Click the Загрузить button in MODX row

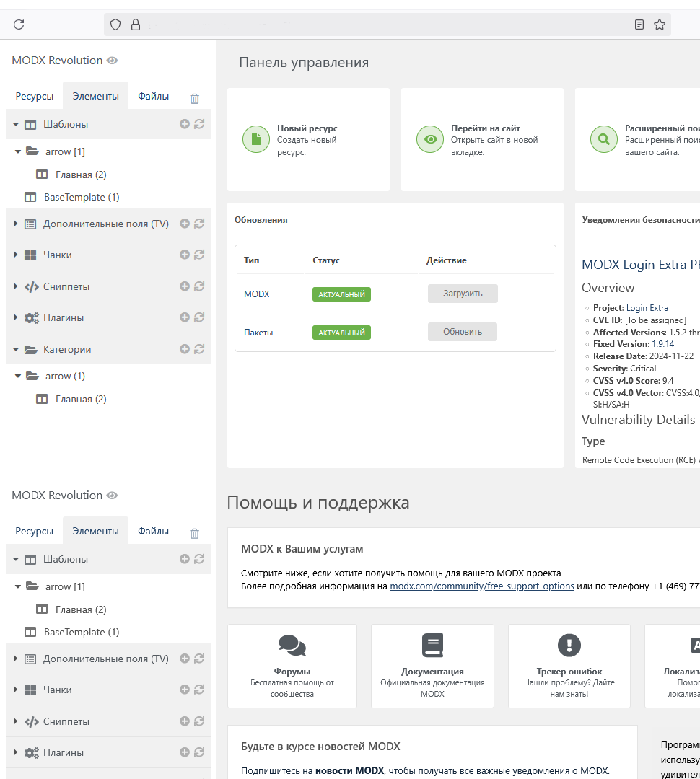463,294
